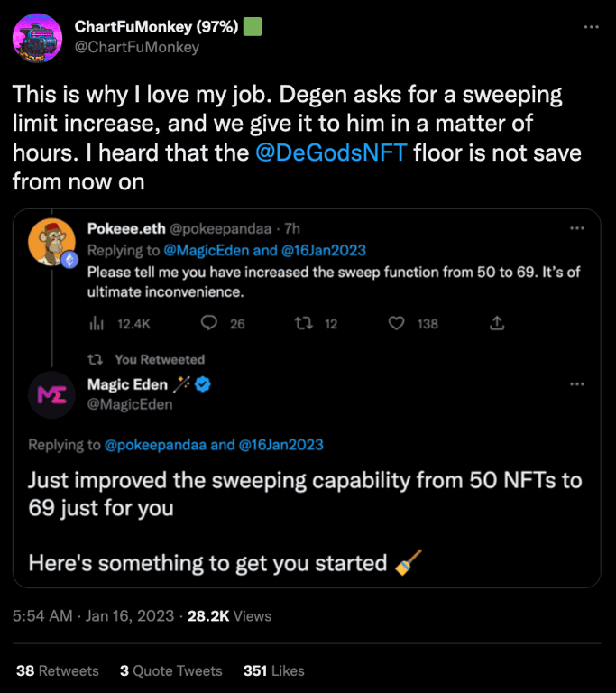Viewport: 616px width, 693px height.
Task: Open the more options on Magic Eden's tweet
Action: (x=577, y=385)
